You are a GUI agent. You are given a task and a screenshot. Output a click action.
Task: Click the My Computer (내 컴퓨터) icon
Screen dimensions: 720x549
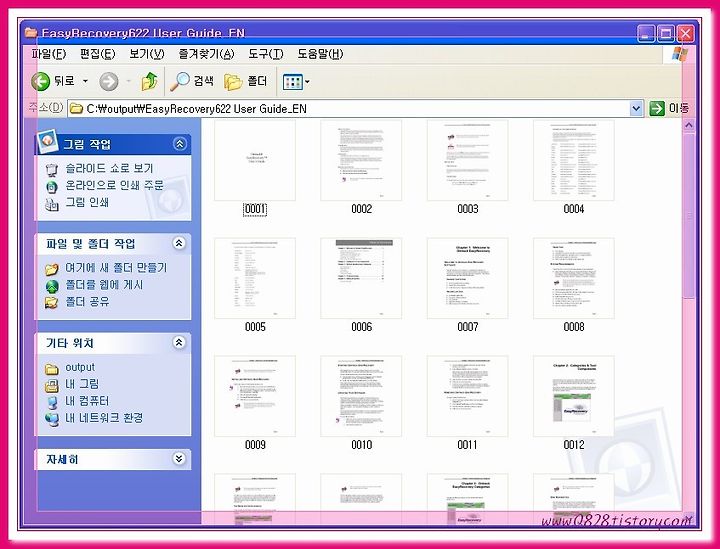(52, 402)
